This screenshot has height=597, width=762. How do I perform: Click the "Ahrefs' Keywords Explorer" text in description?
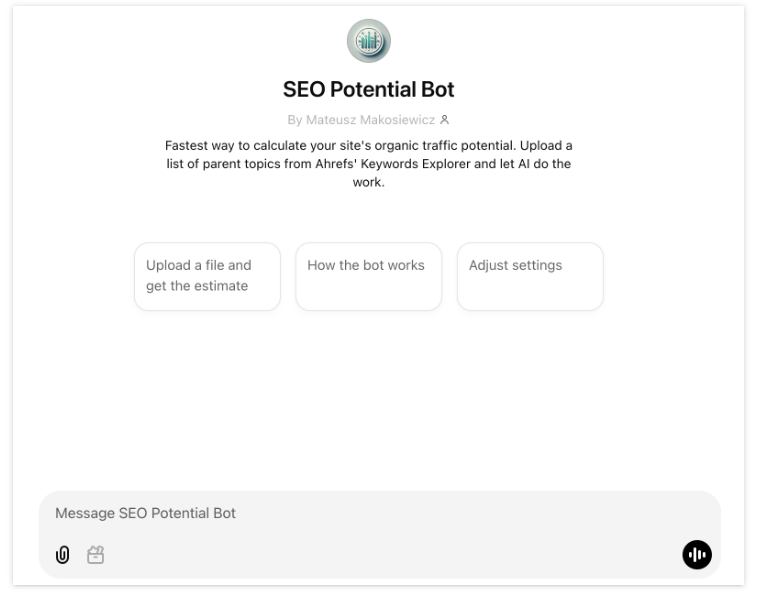pyautogui.click(x=393, y=164)
